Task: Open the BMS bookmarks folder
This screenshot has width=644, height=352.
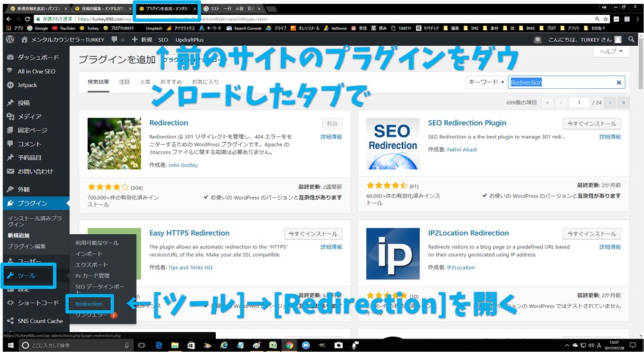Action: click(x=527, y=28)
